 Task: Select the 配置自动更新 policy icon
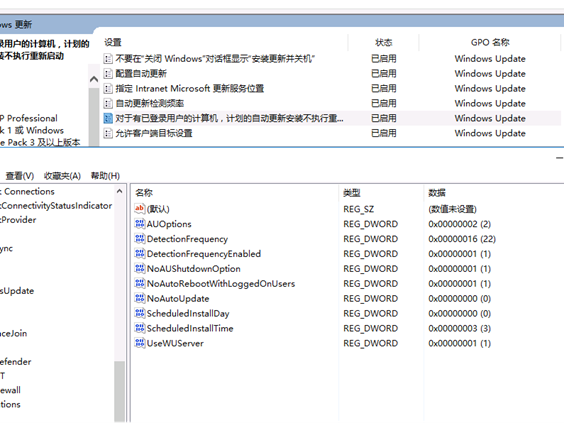click(108, 74)
